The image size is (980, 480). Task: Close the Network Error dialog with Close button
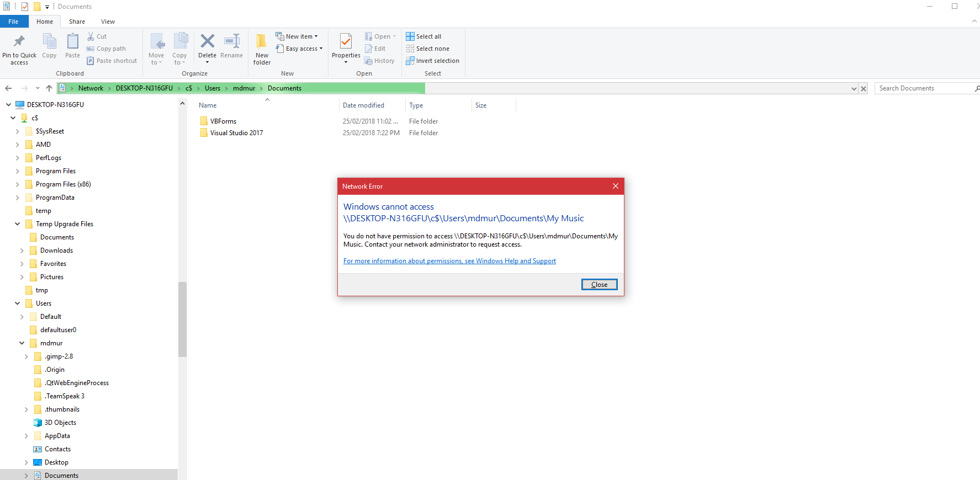pyautogui.click(x=599, y=285)
